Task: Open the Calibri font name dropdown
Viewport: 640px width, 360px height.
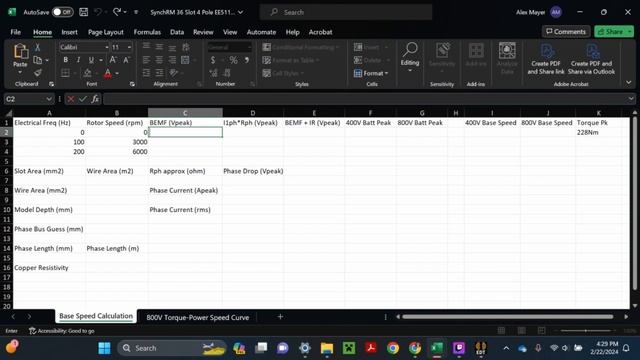Action: 107,47
